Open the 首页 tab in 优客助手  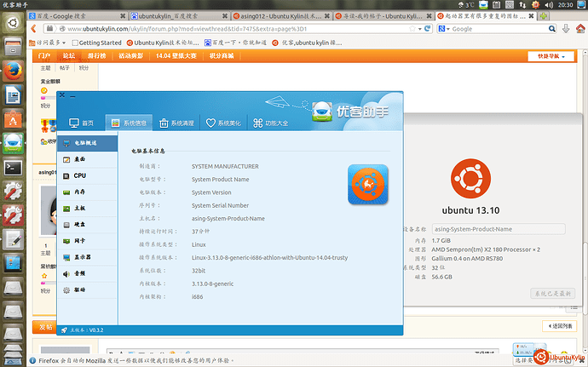click(81, 123)
